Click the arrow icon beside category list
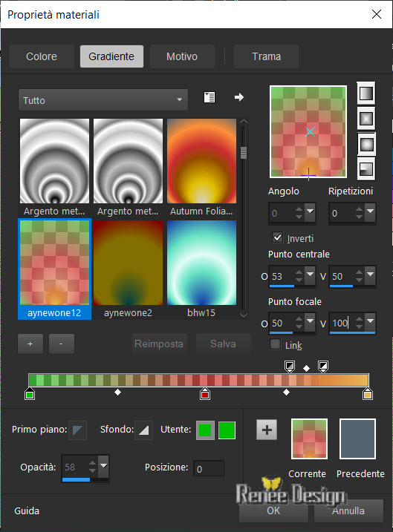The height and width of the screenshot is (532, 393). click(239, 97)
